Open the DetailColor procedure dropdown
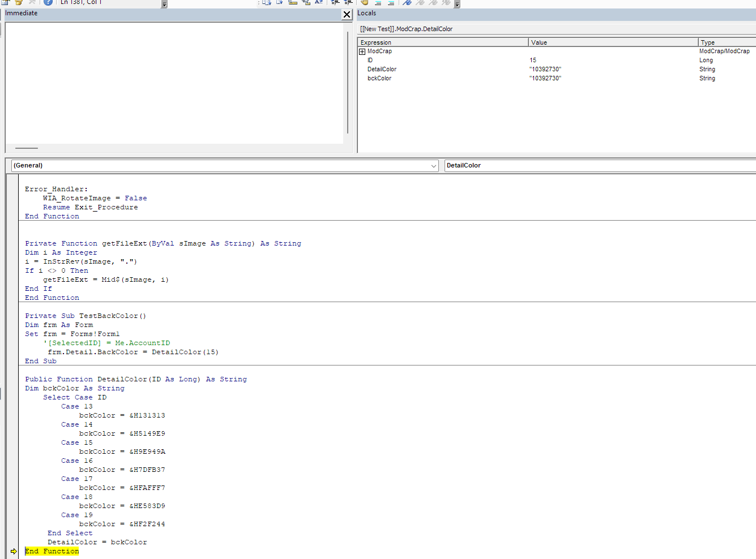Screen dimensions: 756x559 (x=600, y=166)
